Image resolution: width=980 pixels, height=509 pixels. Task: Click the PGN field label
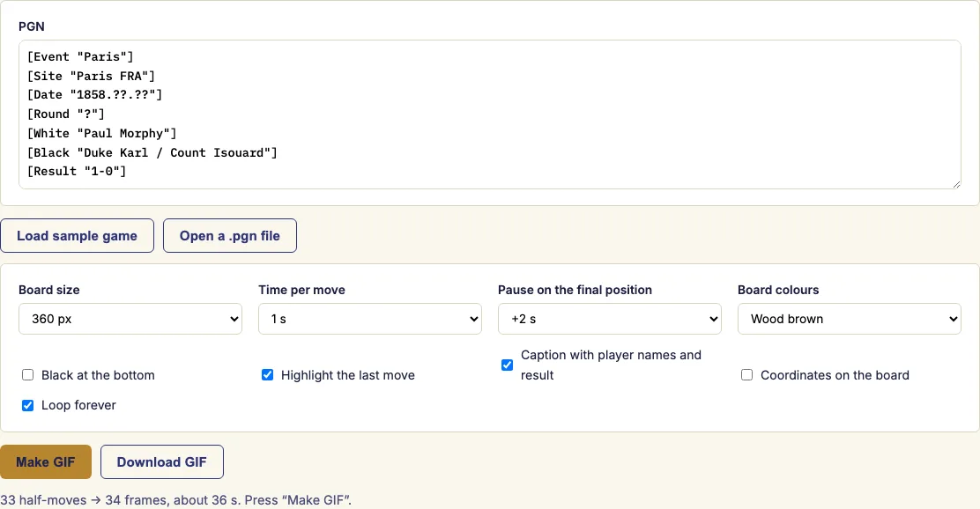pos(32,26)
